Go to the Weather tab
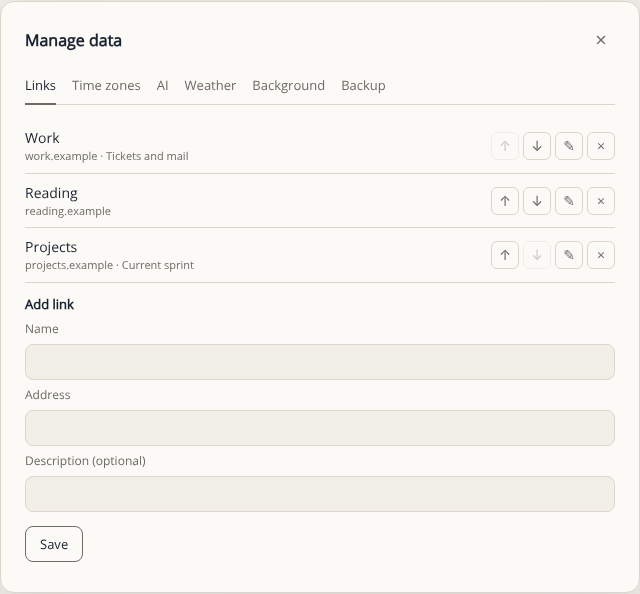Viewport: 640px width, 594px height. [x=210, y=86]
